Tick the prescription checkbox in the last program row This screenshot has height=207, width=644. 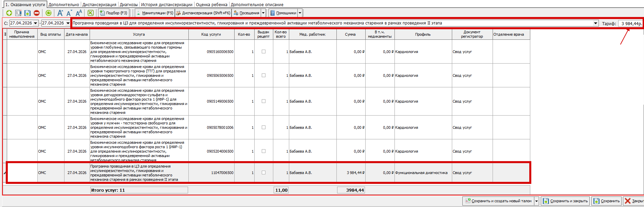click(x=263, y=173)
